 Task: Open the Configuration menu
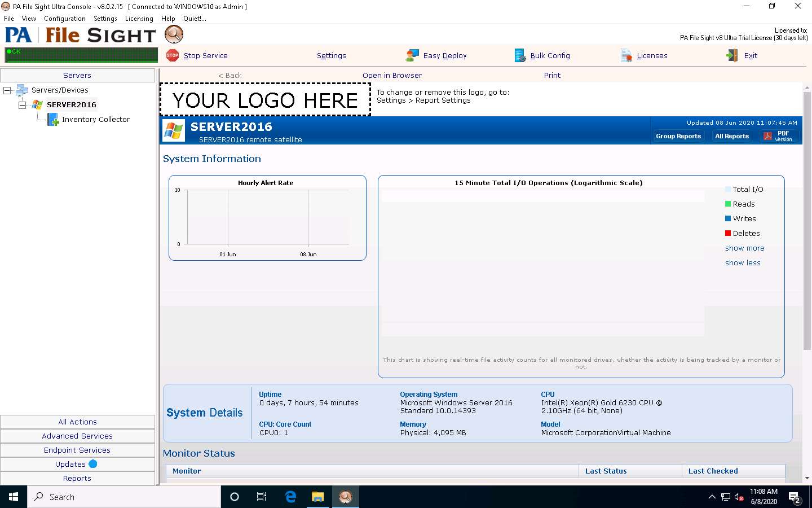[65, 19]
